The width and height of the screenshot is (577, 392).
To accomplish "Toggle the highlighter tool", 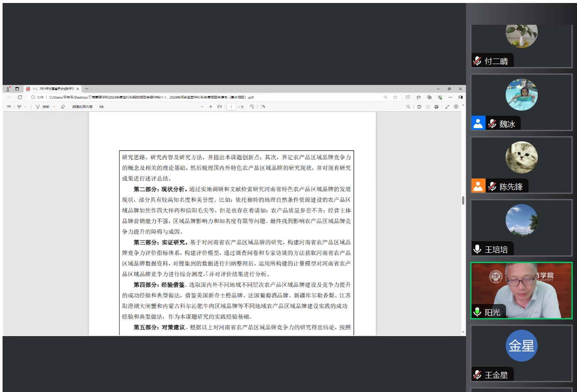I will [x=19, y=107].
